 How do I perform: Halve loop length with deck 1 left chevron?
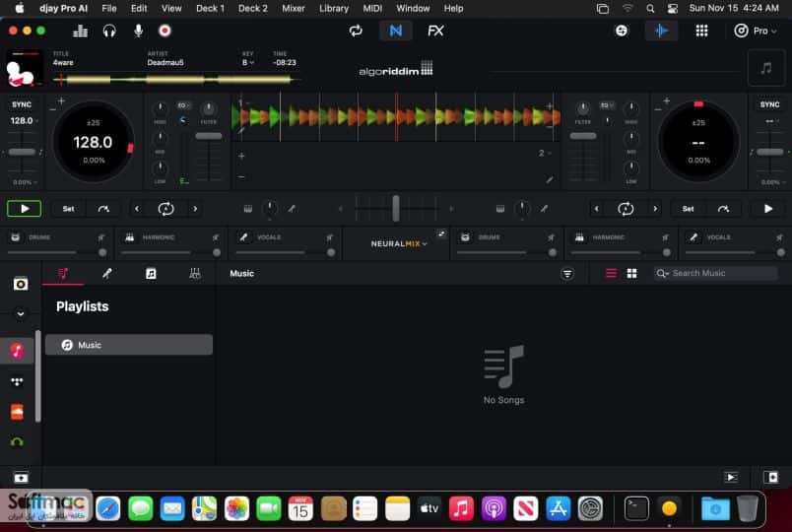tap(136, 209)
